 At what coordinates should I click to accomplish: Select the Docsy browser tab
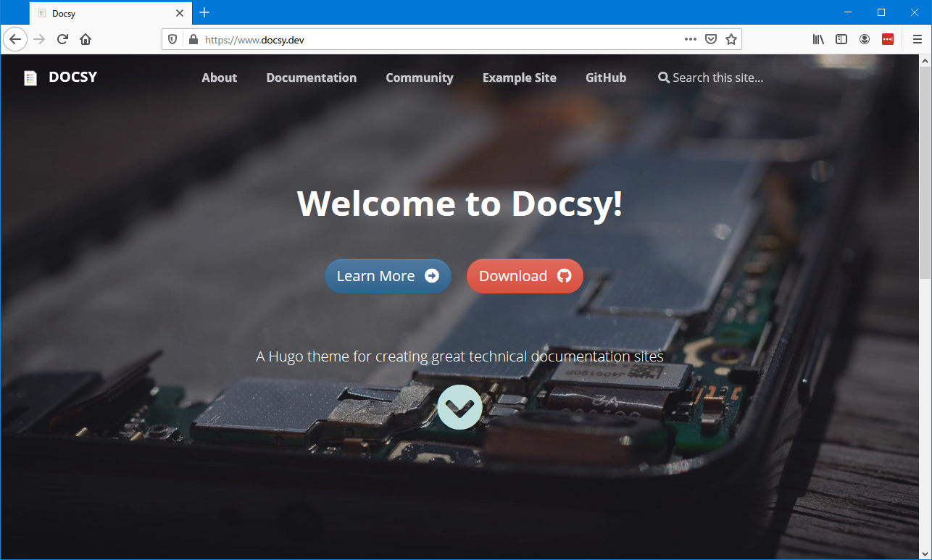(x=111, y=13)
